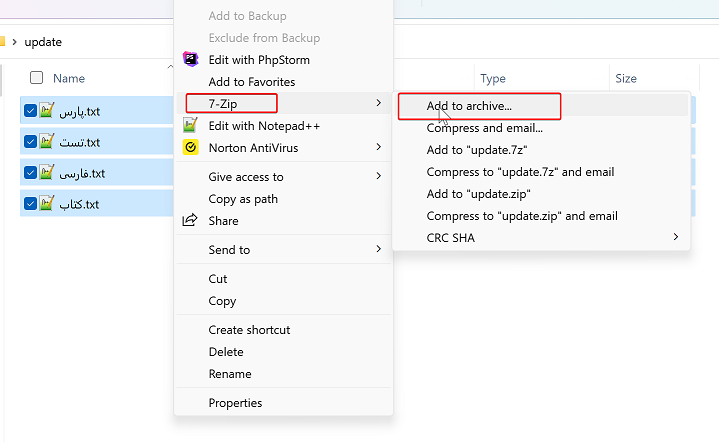The width and height of the screenshot is (719, 443).
Task: Click the sort arrow above Name column
Action: [170, 66]
